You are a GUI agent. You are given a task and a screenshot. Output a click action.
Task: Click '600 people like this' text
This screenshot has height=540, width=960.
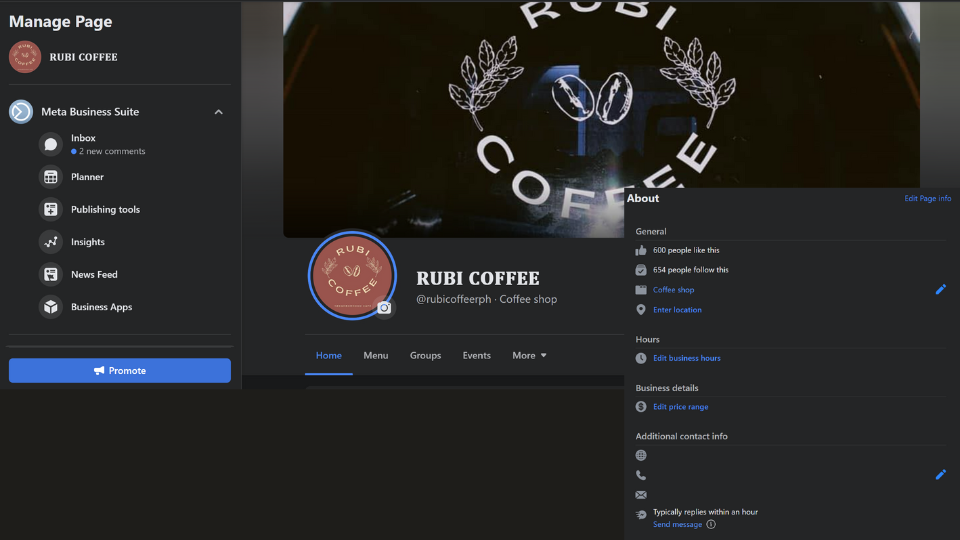686,250
